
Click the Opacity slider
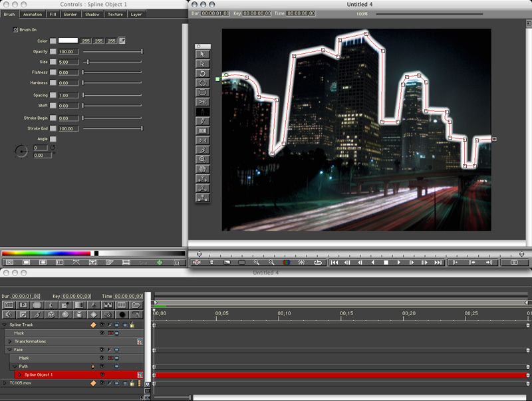click(x=112, y=52)
